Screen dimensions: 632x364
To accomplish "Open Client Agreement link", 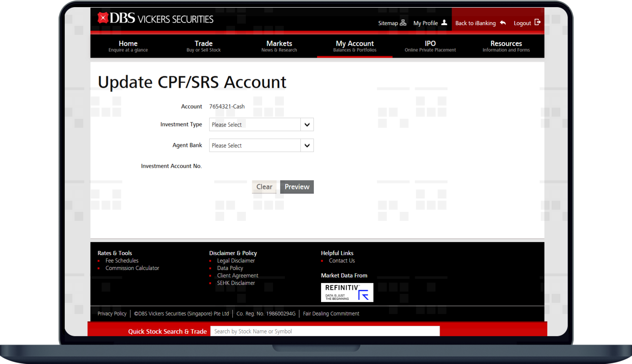I will point(237,275).
